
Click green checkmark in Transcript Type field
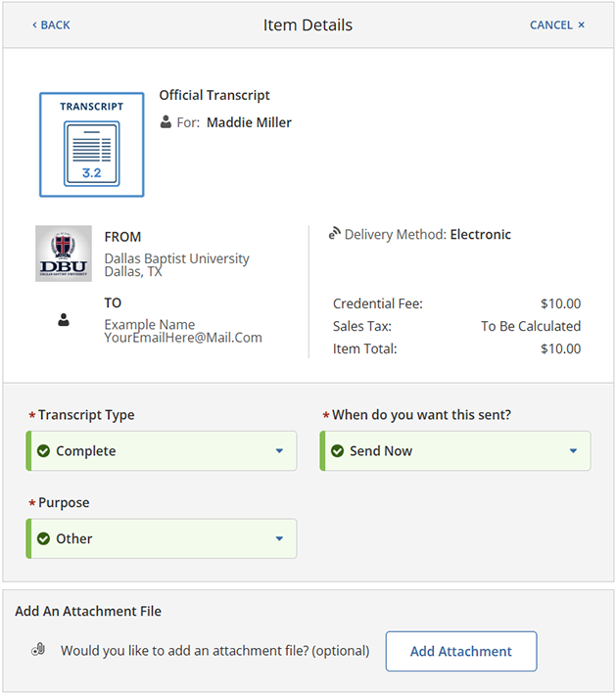43,451
